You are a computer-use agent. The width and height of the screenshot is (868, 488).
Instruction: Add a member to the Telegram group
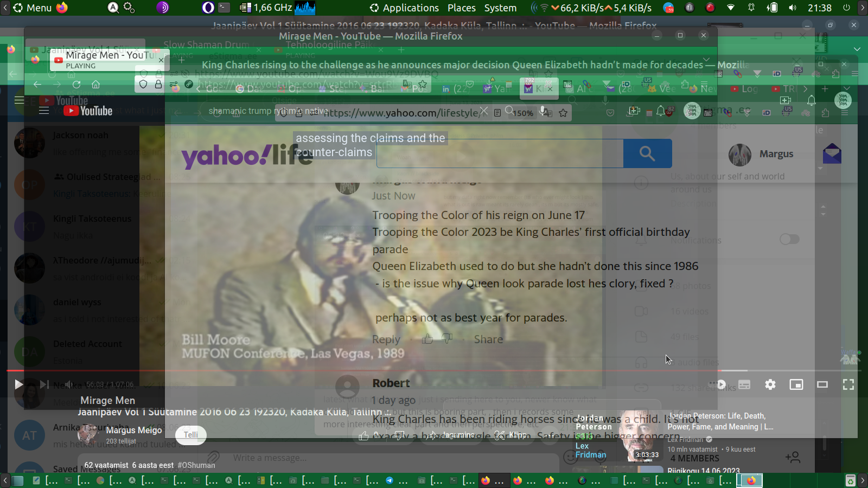click(793, 458)
